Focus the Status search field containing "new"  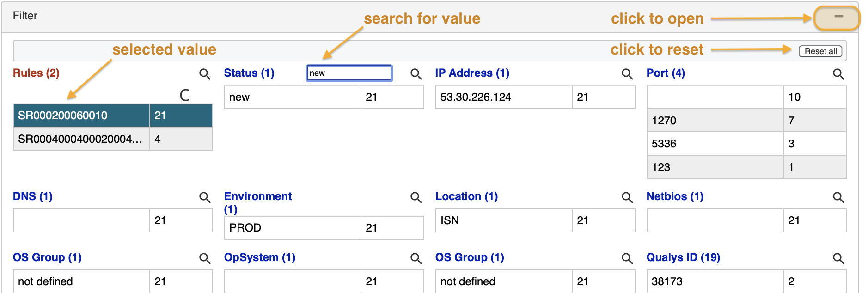click(x=349, y=73)
